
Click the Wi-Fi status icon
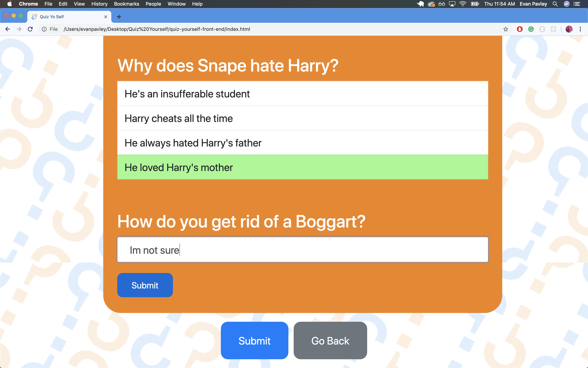pyautogui.click(x=463, y=4)
